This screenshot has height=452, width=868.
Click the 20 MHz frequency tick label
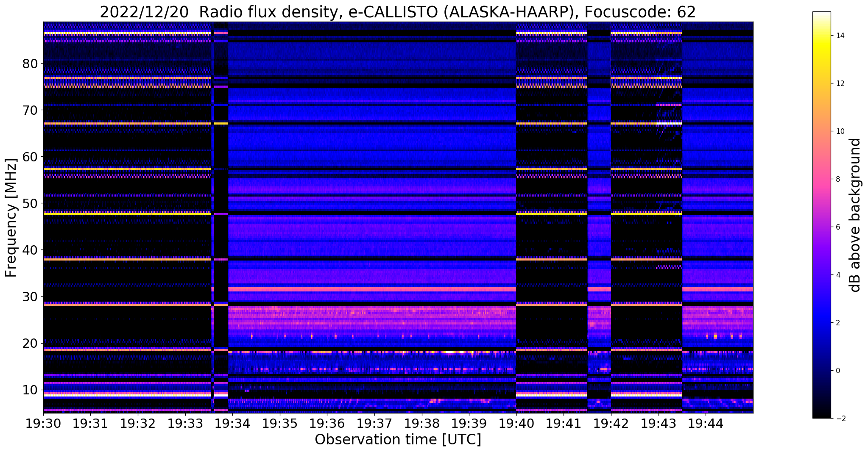pyautogui.click(x=30, y=343)
